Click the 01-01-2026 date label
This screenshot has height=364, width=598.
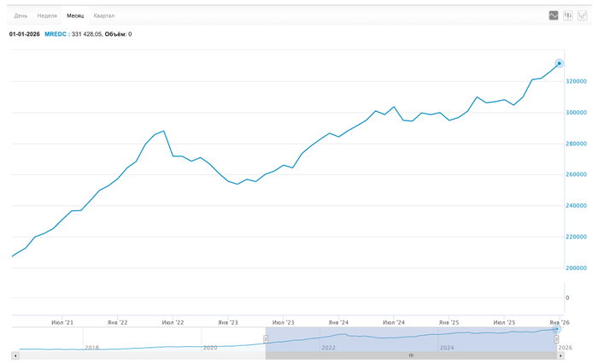click(24, 34)
